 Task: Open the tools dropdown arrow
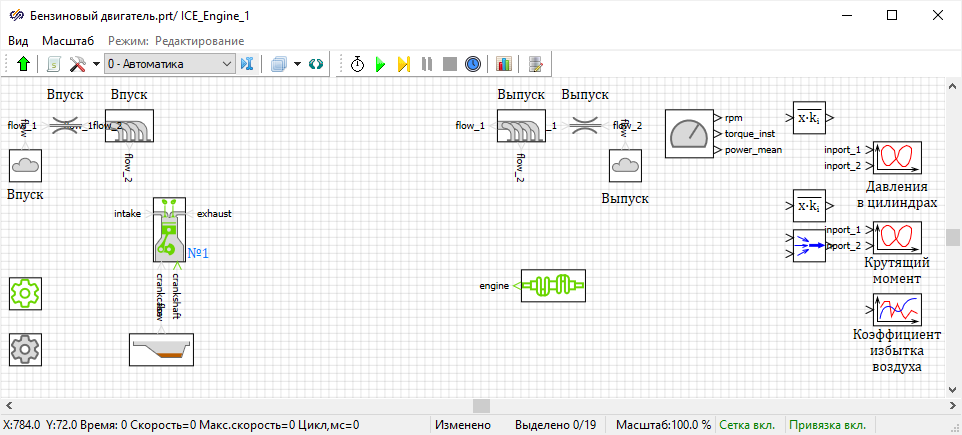pyautogui.click(x=96, y=64)
